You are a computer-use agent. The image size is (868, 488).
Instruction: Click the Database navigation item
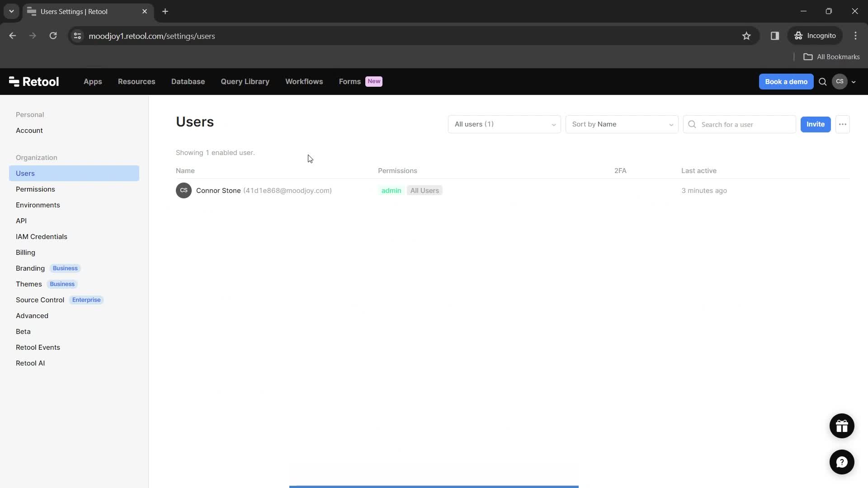(188, 81)
